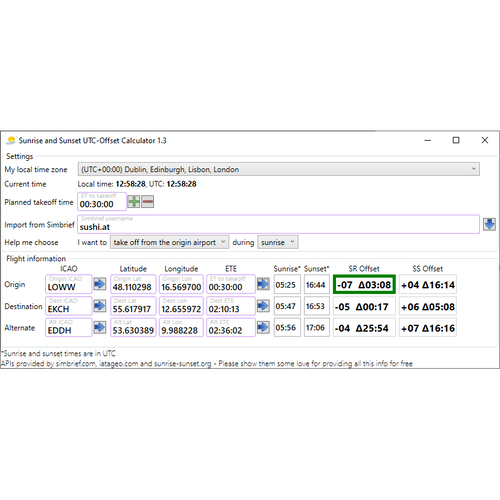The image size is (500, 500).
Task: Click Origin latitude field 48.110298
Action: [x=133, y=284]
